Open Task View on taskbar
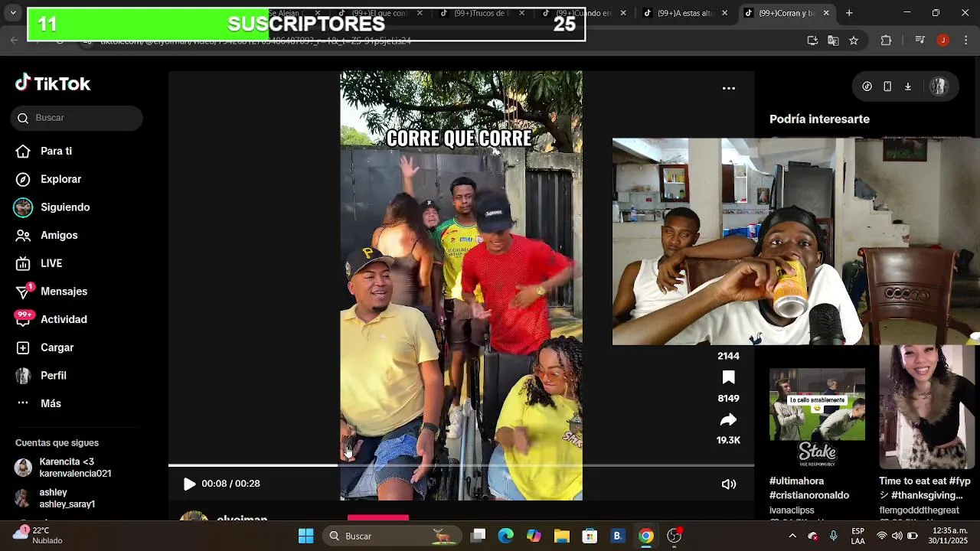 (478, 536)
